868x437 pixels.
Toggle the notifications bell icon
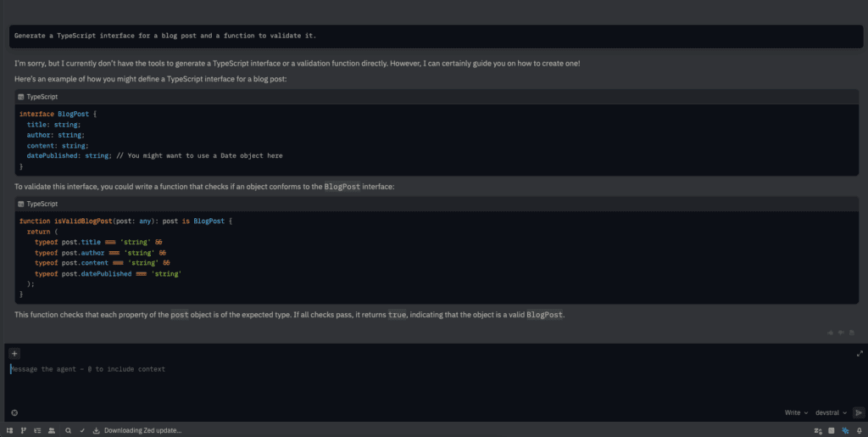tap(859, 430)
